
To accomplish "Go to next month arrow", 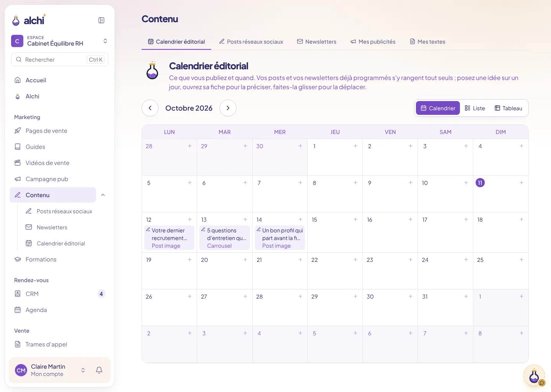I will [228, 108].
